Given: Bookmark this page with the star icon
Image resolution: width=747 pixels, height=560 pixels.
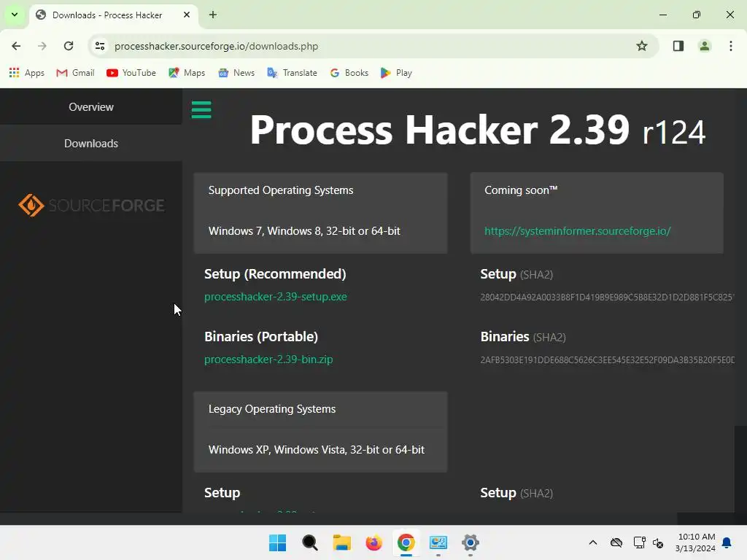Looking at the screenshot, I should tap(642, 46).
